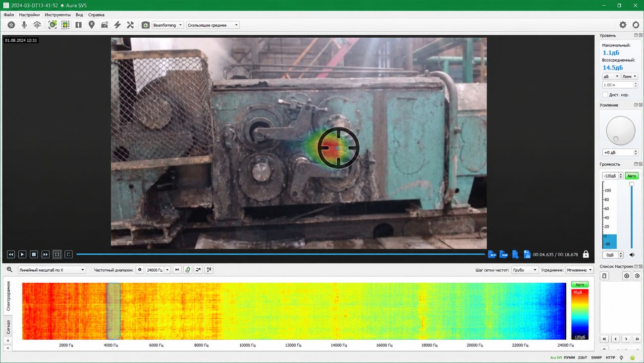The height and width of the screenshot is (363, 644).
Task: Toggle the bracketed frame button in the player
Action: pyautogui.click(x=57, y=254)
